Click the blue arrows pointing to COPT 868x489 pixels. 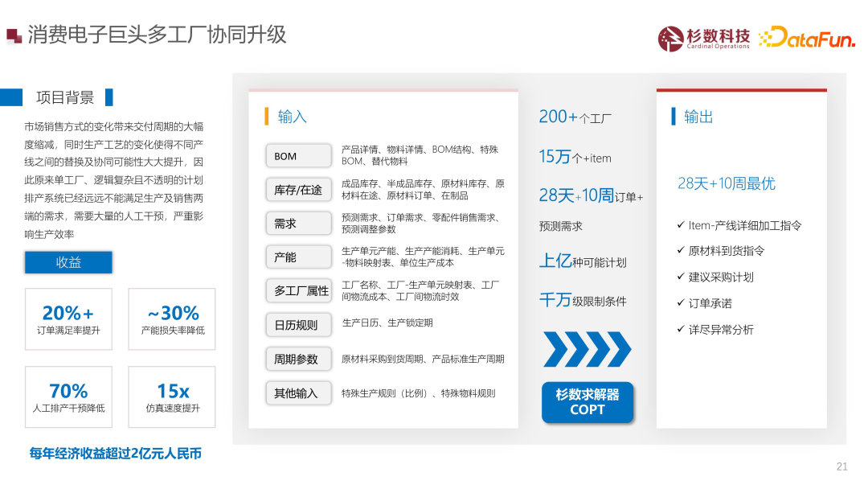588,350
